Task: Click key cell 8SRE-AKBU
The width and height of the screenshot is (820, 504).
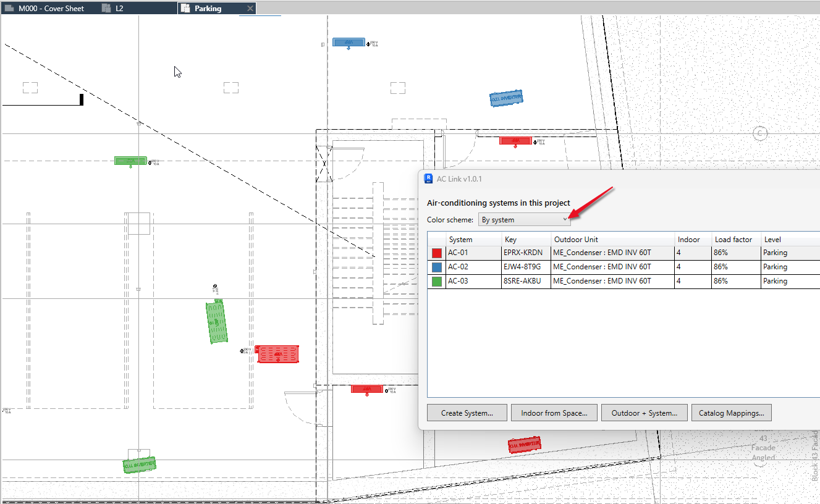Action: tap(526, 281)
